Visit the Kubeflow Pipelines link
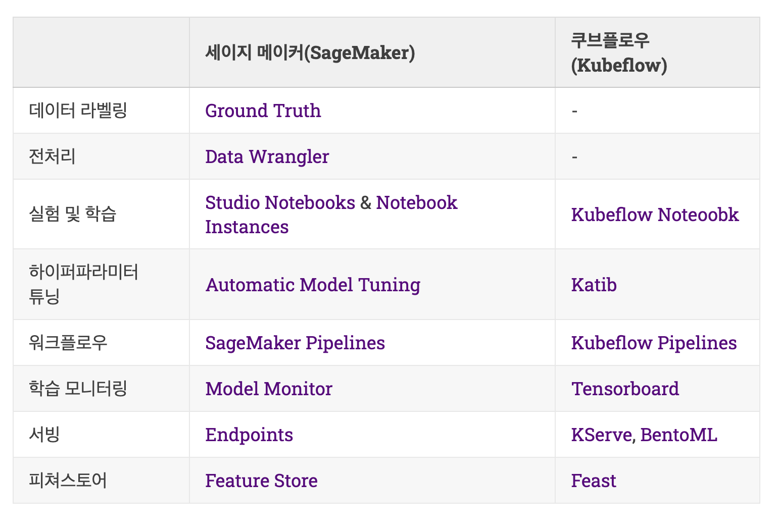Screen dimensions: 778x532 (654, 343)
